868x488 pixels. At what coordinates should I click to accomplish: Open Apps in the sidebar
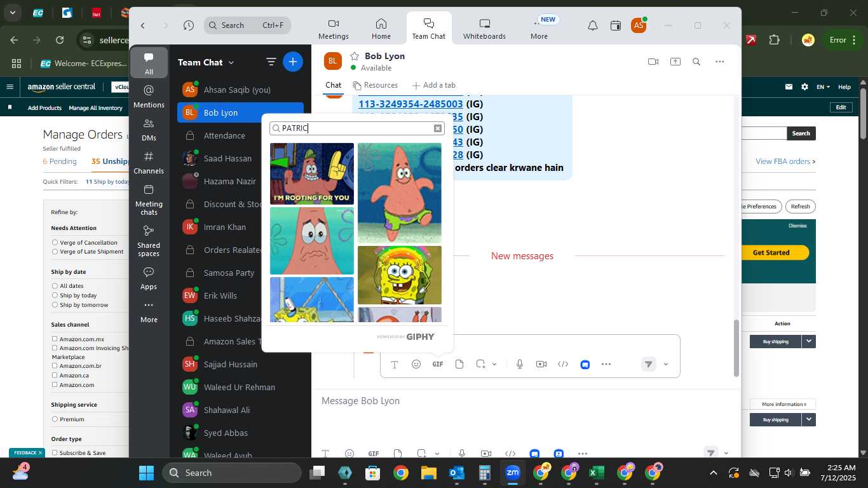point(149,278)
